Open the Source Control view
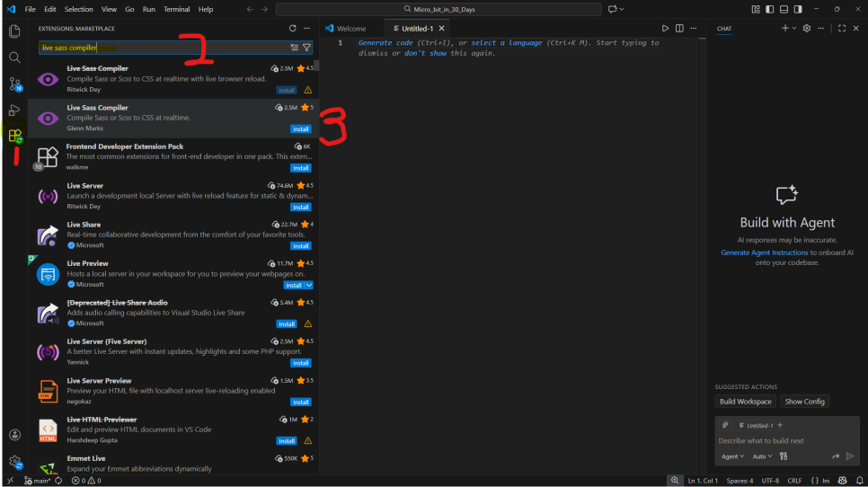Image resolution: width=868 pixels, height=487 pixels. [x=14, y=84]
